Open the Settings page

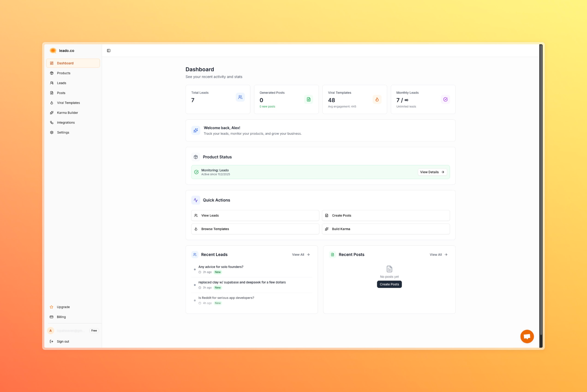pos(63,133)
